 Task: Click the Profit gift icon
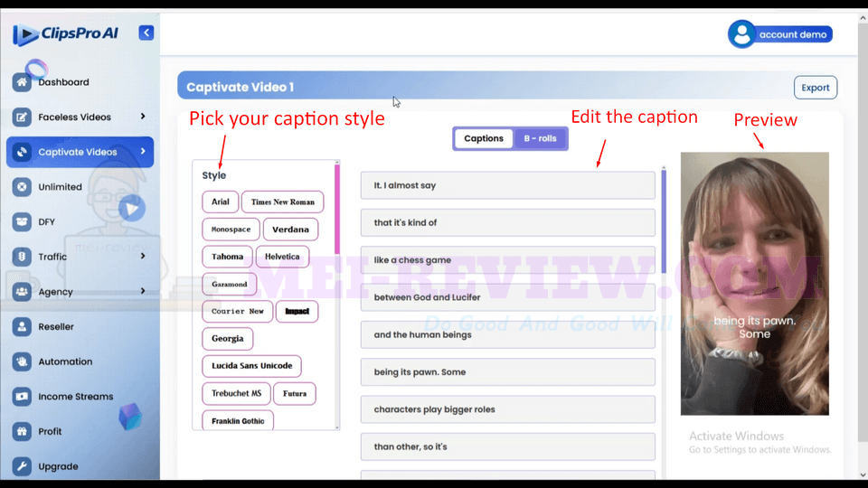coord(22,431)
